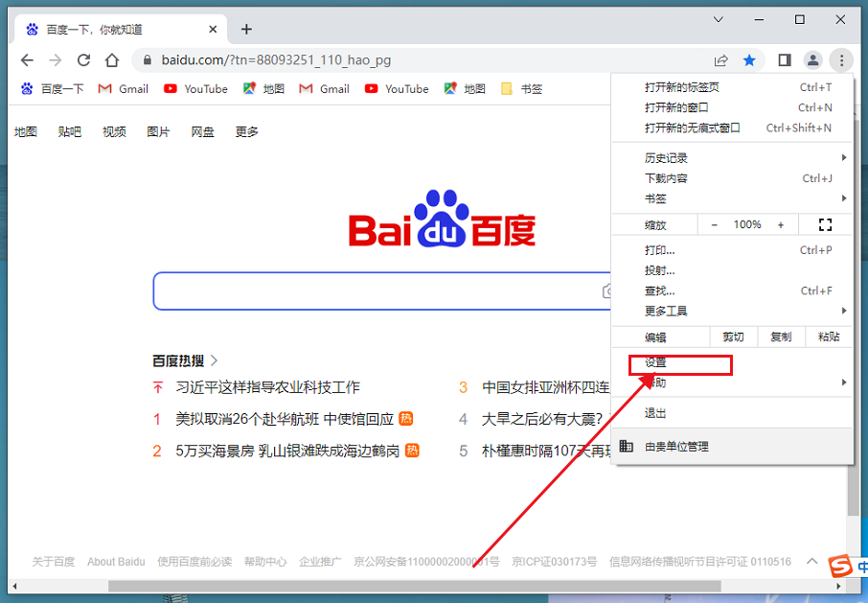Open 习近平这样指导农业科技工作 headline
868x603 pixels.
point(267,387)
